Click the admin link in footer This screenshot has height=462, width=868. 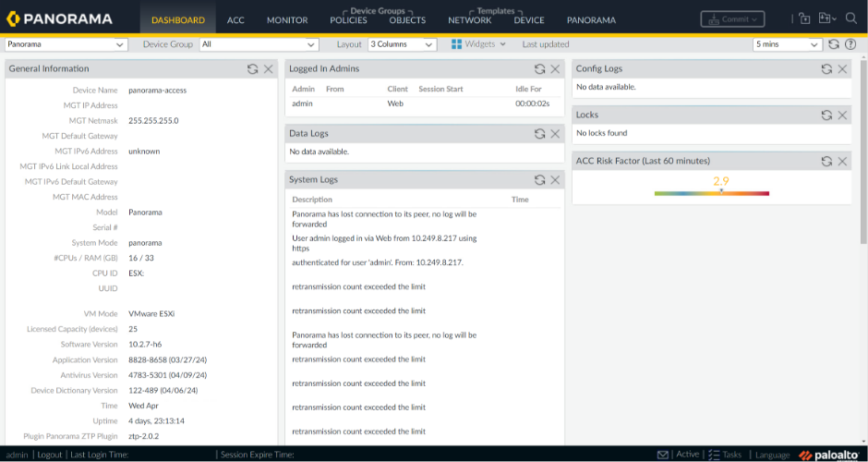[x=18, y=455]
